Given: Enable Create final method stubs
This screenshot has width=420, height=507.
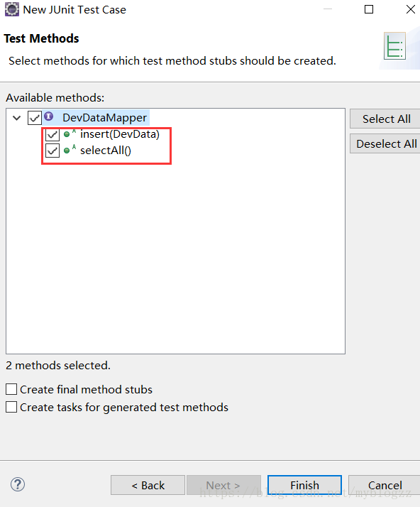Looking at the screenshot, I should (x=11, y=389).
